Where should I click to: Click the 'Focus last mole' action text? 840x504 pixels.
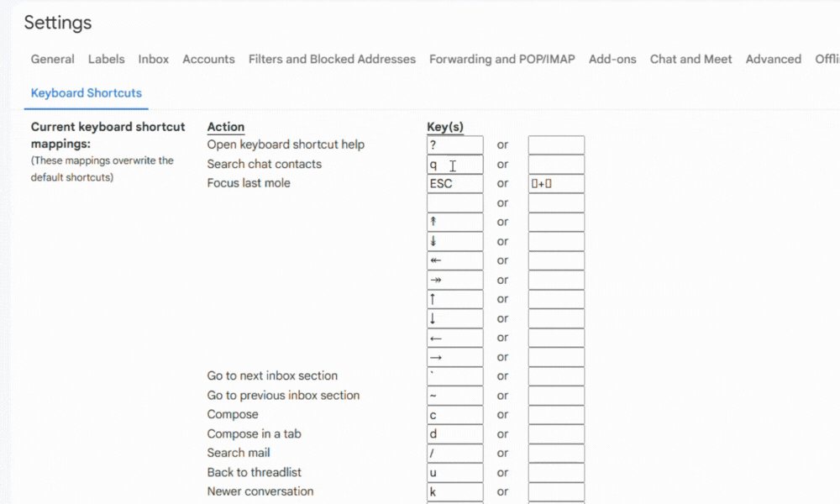click(x=249, y=183)
